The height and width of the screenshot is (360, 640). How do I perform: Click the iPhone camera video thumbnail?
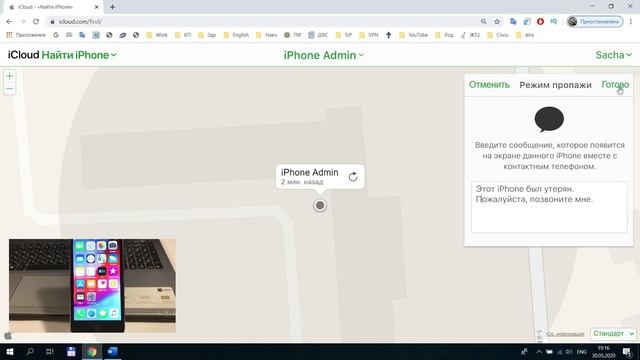point(93,286)
